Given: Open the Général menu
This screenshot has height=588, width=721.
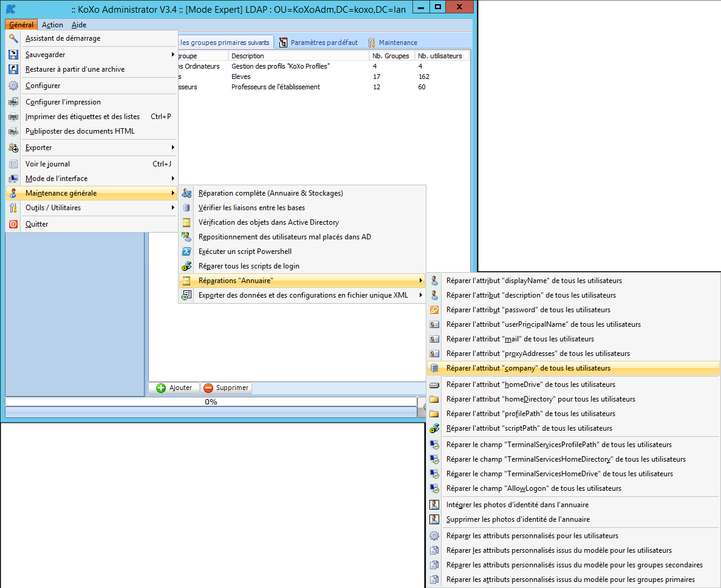Looking at the screenshot, I should 21,25.
